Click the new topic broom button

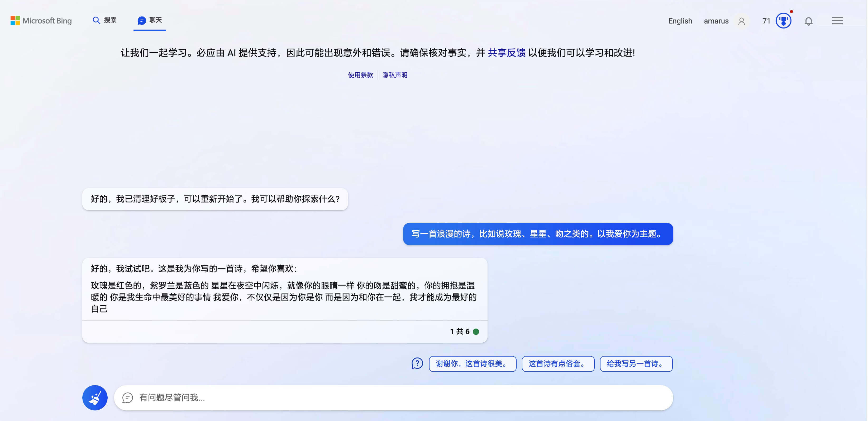(95, 398)
